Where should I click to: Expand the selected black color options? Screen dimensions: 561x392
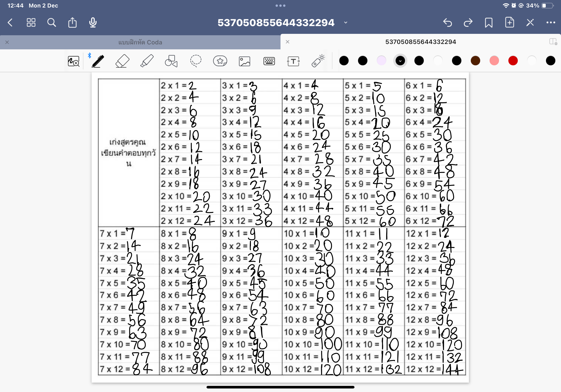(x=400, y=61)
